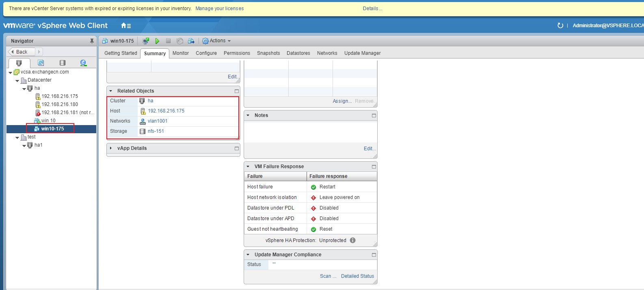This screenshot has height=290, width=644.
Task: Maximize the vApp Details panel
Action: pyautogui.click(x=237, y=148)
